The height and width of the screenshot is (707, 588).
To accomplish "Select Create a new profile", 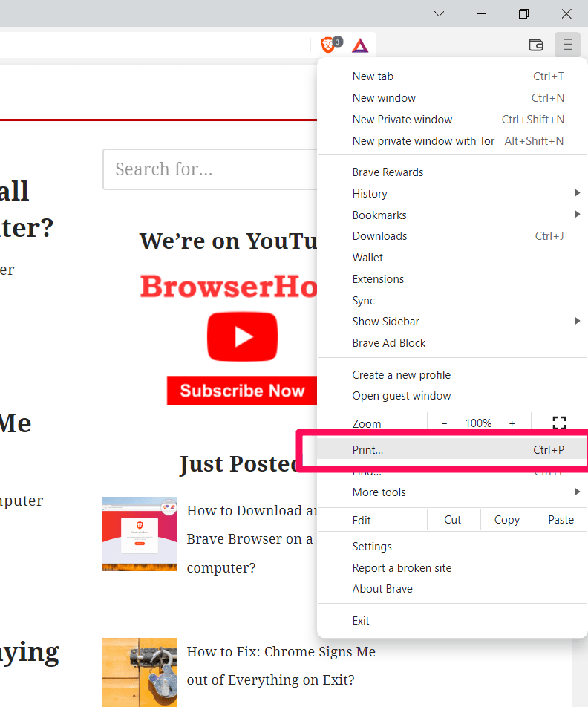I will 452,375.
